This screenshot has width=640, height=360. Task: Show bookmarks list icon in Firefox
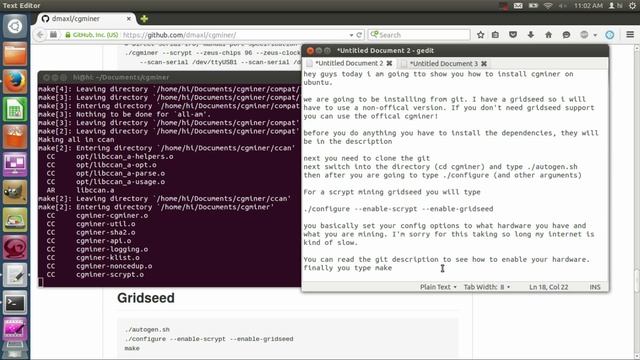click(495, 35)
